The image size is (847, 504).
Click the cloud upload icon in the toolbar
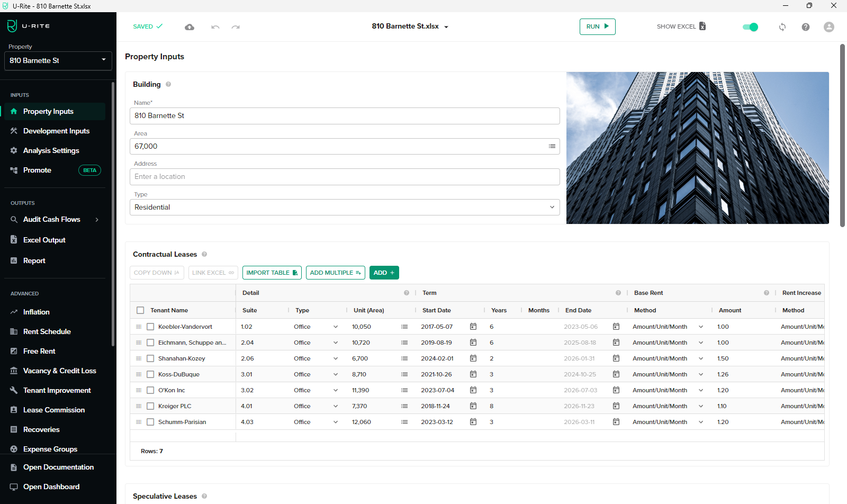pyautogui.click(x=190, y=26)
